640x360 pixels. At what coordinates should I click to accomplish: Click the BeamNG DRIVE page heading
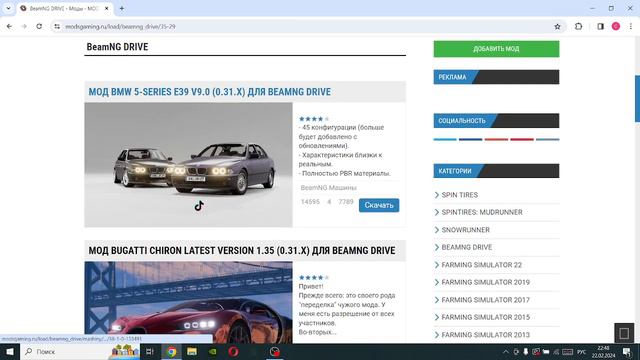coord(117,47)
